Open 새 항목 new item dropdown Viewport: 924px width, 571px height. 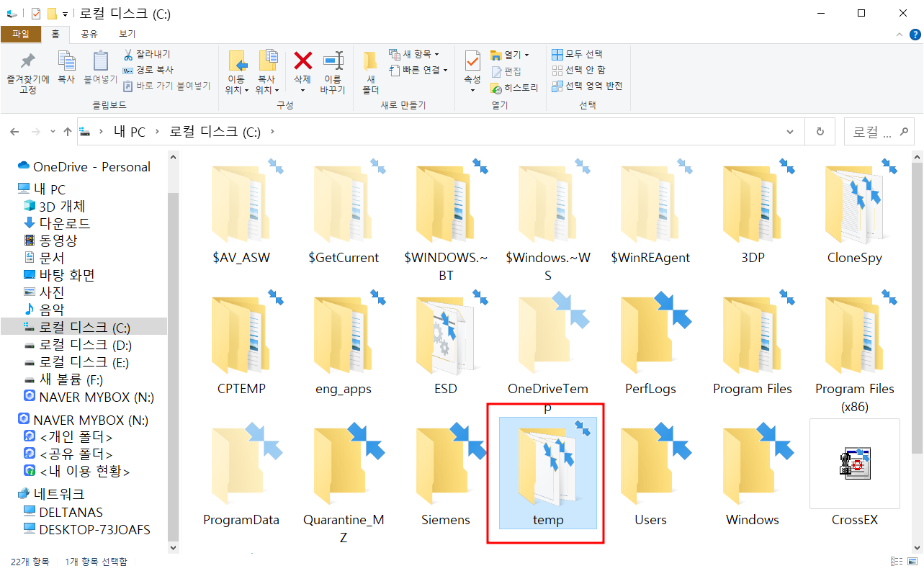(414, 54)
